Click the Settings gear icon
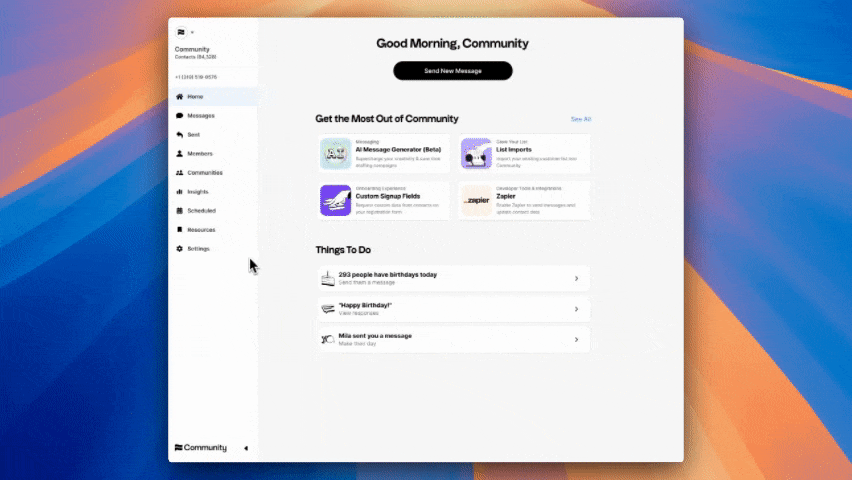The height and width of the screenshot is (480, 852). pos(179,249)
